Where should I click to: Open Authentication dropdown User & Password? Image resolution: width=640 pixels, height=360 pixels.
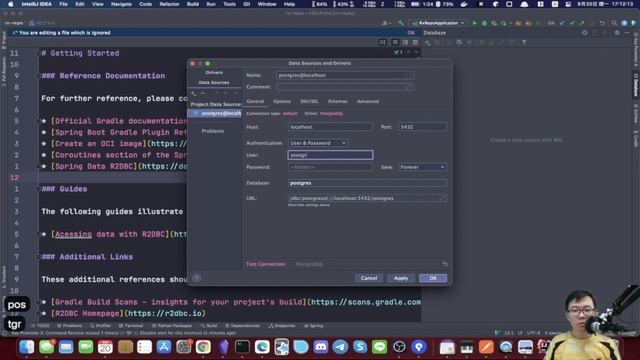[318, 143]
